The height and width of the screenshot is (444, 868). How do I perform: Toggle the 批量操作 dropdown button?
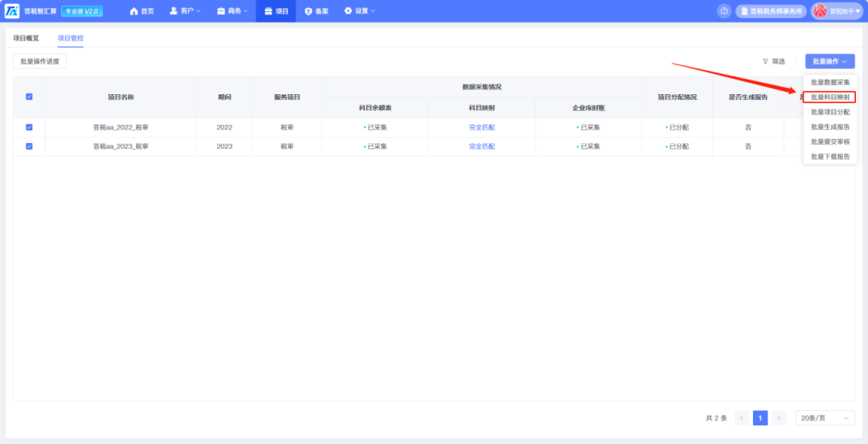click(x=829, y=61)
